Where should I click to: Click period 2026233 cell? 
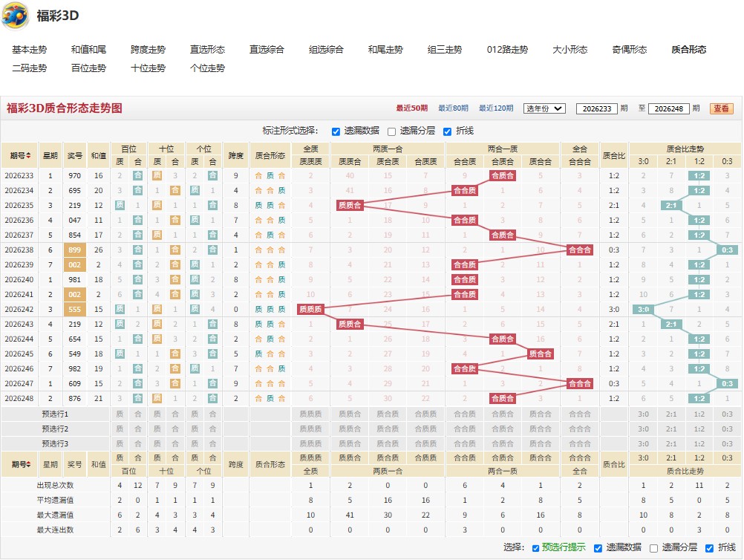click(x=19, y=175)
